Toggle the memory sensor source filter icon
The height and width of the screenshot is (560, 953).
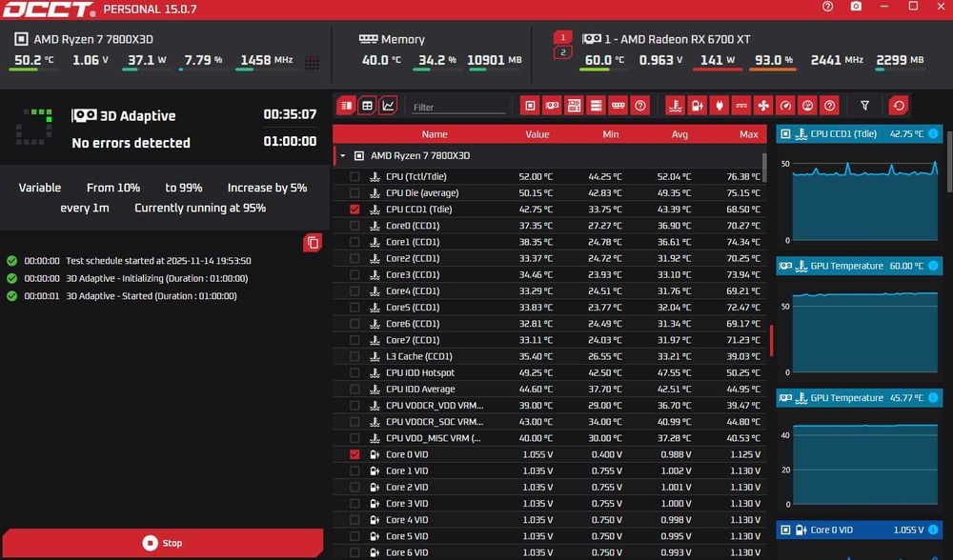coord(618,106)
